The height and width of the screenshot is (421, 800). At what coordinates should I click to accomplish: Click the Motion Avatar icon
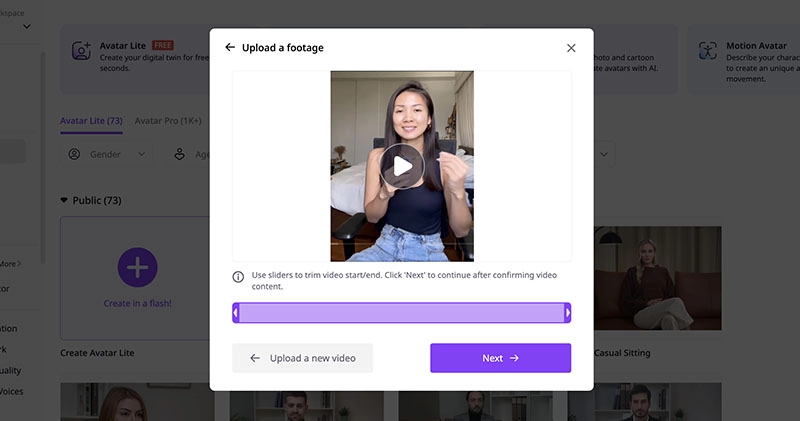point(708,51)
